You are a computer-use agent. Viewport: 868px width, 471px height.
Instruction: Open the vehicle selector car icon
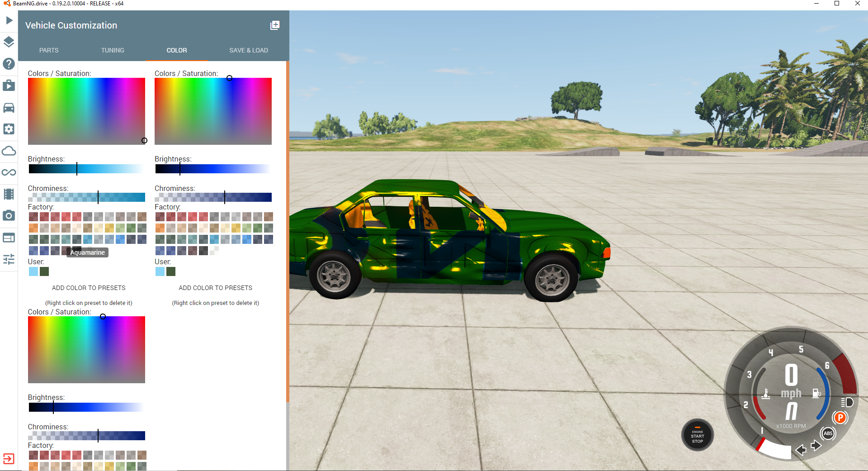click(x=9, y=107)
